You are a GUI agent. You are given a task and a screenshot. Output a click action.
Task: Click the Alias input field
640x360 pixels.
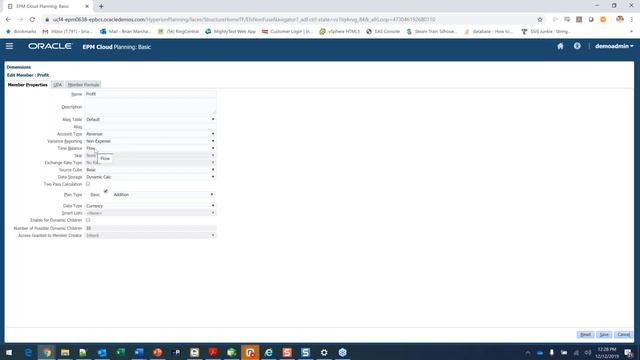tap(150, 127)
